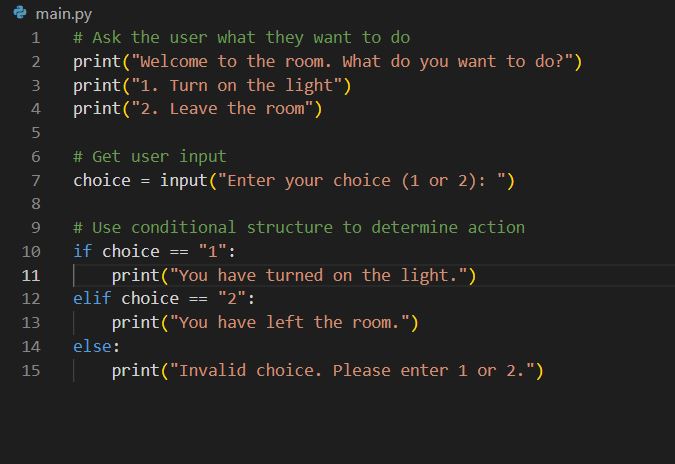Click line number 5 in gutter
Screen dimensions: 675x464
pyautogui.click(x=35, y=133)
